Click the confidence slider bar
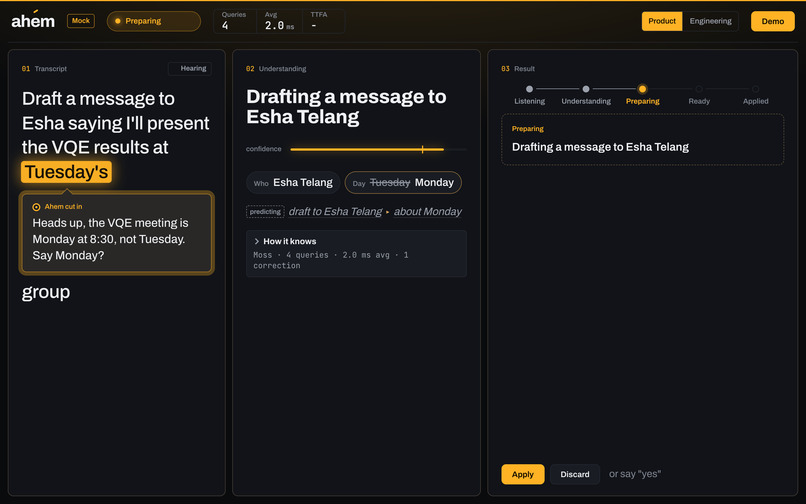 pyautogui.click(x=378, y=149)
